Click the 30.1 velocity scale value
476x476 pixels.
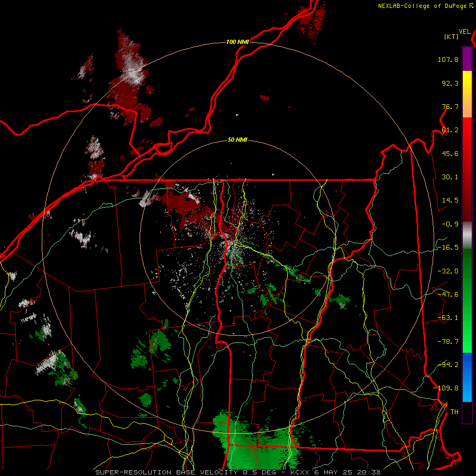[450, 177]
